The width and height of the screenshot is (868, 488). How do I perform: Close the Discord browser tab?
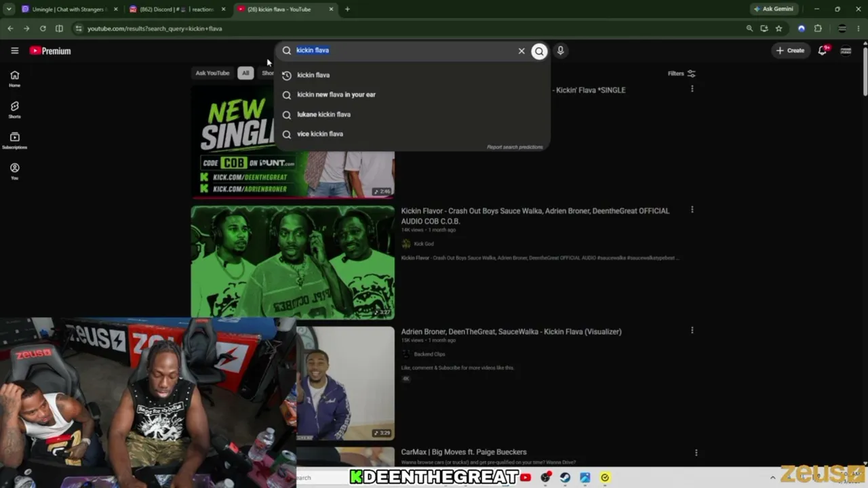pos(223,9)
